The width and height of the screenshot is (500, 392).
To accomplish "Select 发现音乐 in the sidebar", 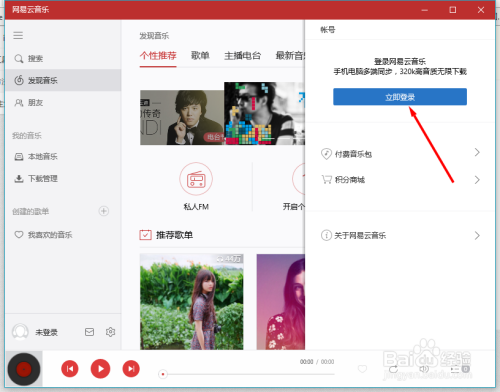I will click(63, 80).
